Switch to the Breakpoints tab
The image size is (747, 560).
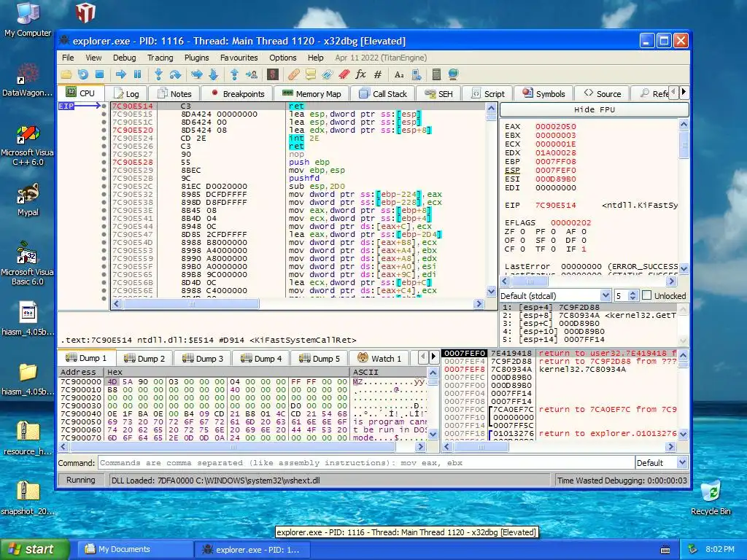pyautogui.click(x=237, y=94)
